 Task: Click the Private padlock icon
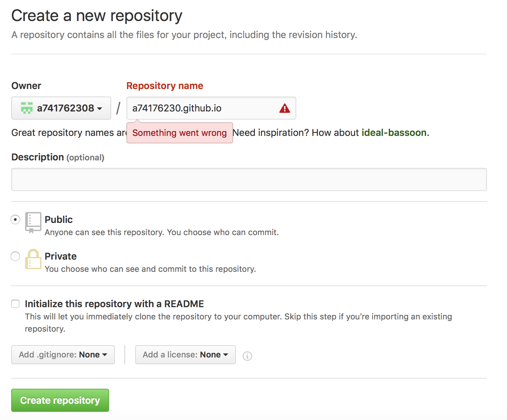pos(33,259)
